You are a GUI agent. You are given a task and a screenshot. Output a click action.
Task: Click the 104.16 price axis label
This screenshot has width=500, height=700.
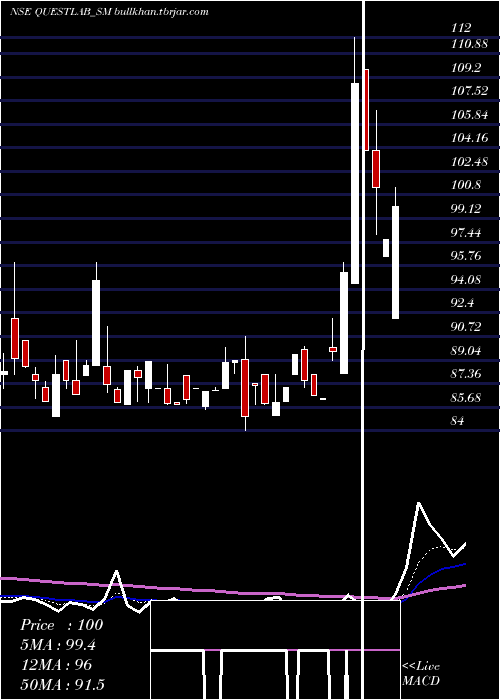pyautogui.click(x=469, y=138)
